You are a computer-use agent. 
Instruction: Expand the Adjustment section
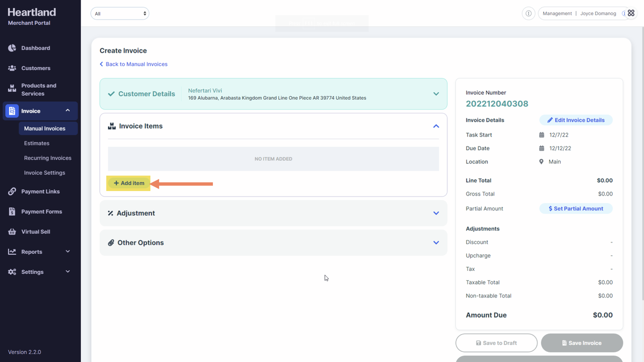point(436,213)
